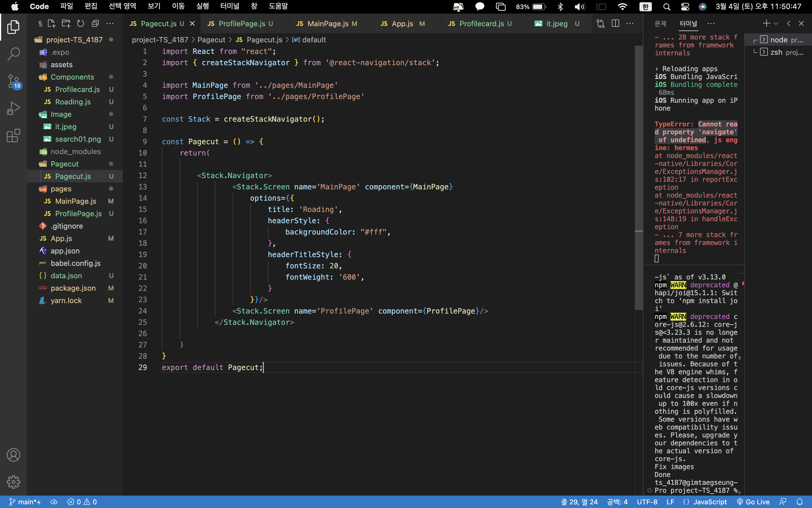Select the zsh terminal instance
812x508 pixels.
coord(778,52)
